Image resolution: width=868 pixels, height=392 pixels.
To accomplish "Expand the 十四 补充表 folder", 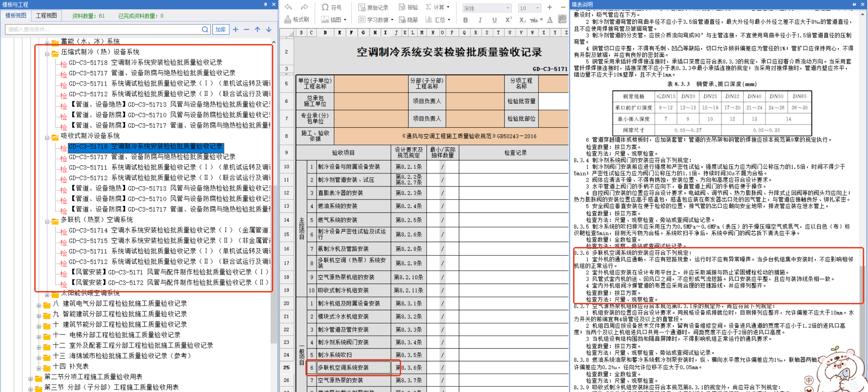I will pyautogui.click(x=39, y=369).
